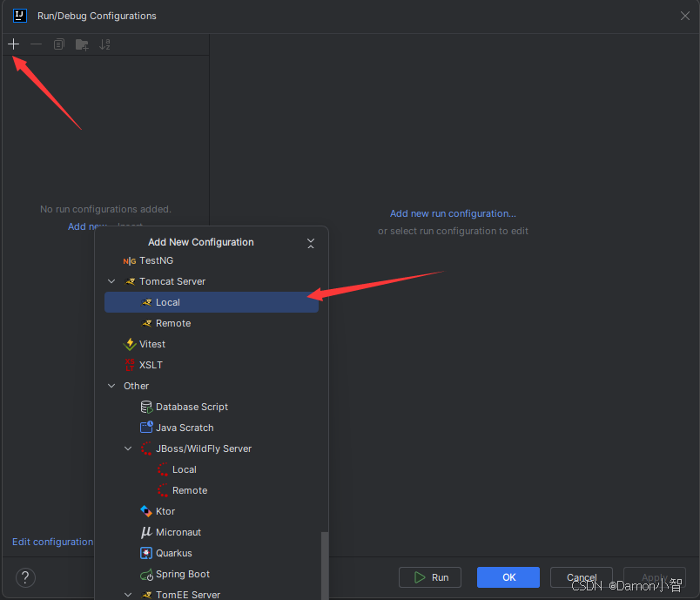700x600 pixels.
Task: Open the Add new run configuration link
Action: coord(453,213)
